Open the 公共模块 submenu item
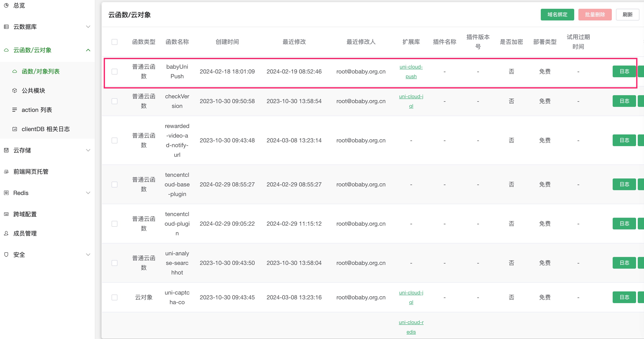 [33, 90]
